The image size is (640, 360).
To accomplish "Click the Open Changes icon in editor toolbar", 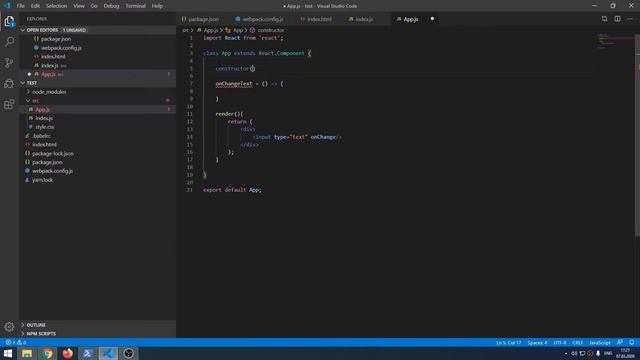I will 604,19.
